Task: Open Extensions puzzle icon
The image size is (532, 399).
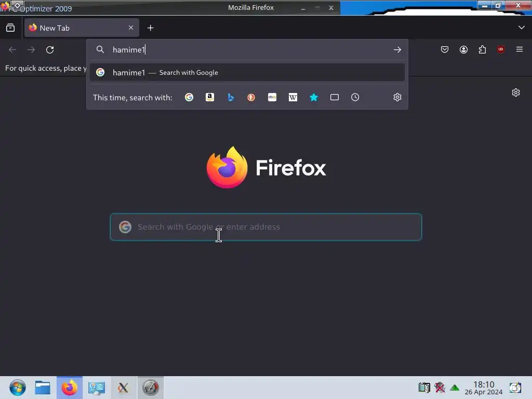Action: click(x=482, y=49)
